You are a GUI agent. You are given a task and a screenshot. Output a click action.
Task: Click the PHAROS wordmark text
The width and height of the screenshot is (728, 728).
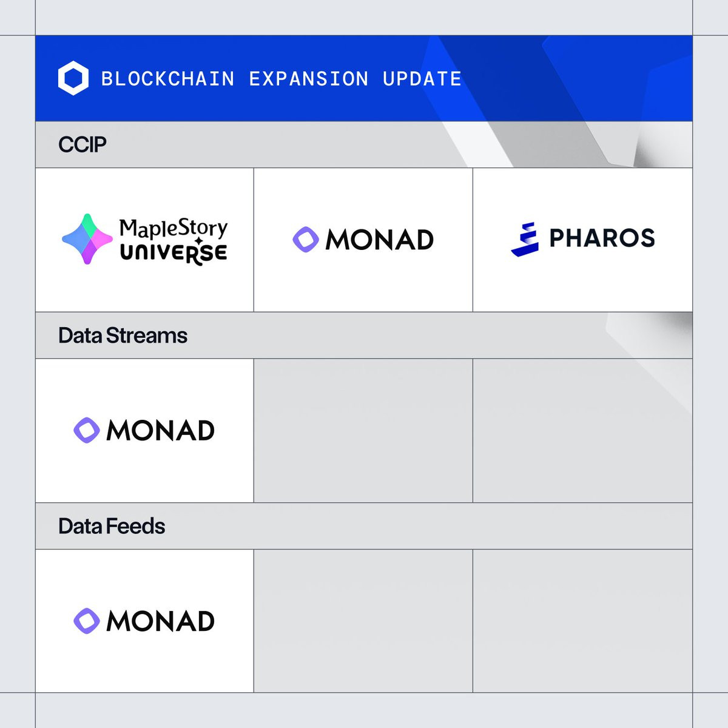point(602,238)
